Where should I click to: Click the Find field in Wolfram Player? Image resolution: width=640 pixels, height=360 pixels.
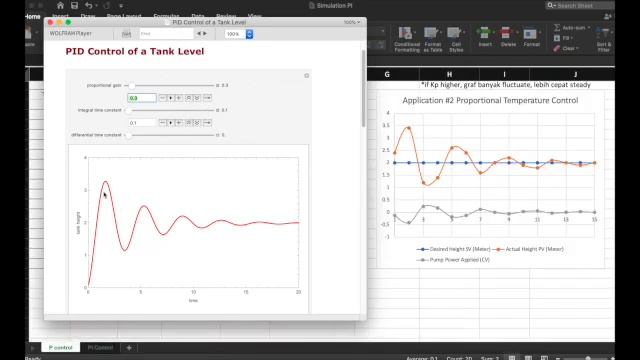(x=166, y=34)
